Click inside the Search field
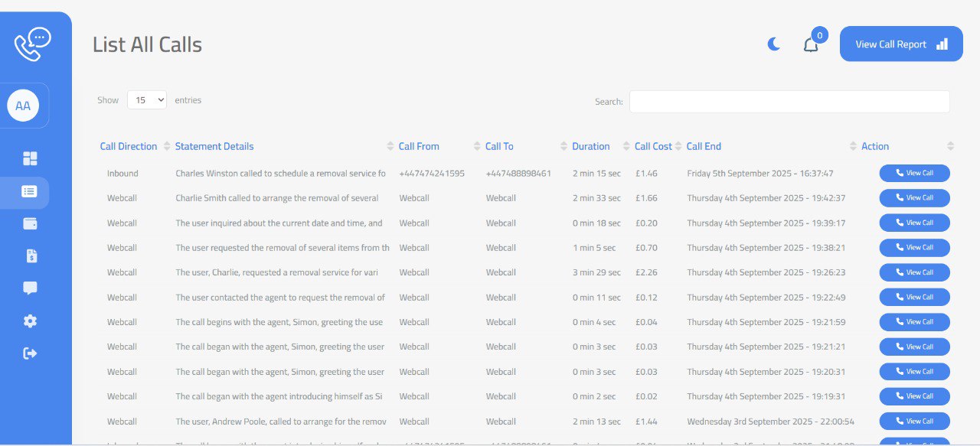980x446 pixels. pyautogui.click(x=789, y=101)
